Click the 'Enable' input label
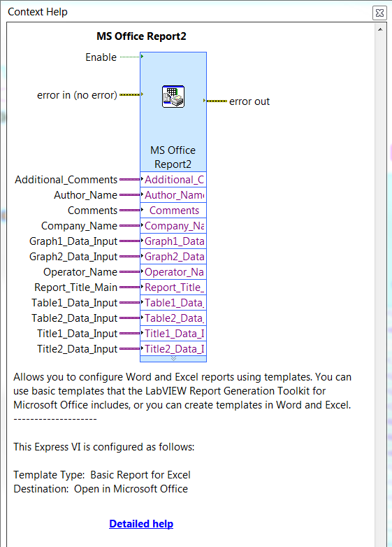This screenshot has width=392, height=547. 101,57
